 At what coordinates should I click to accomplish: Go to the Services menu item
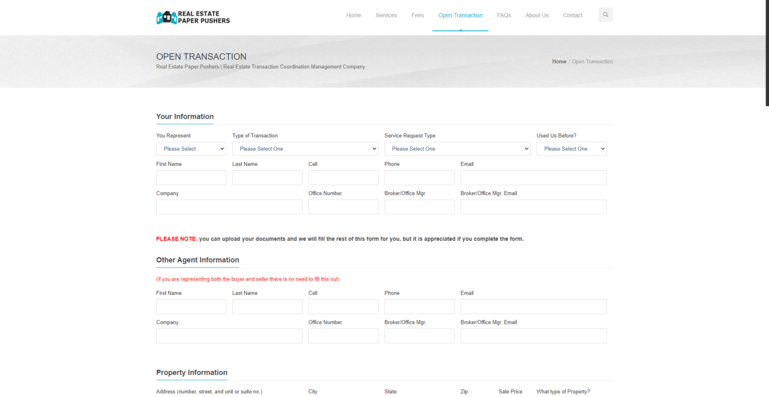[386, 15]
